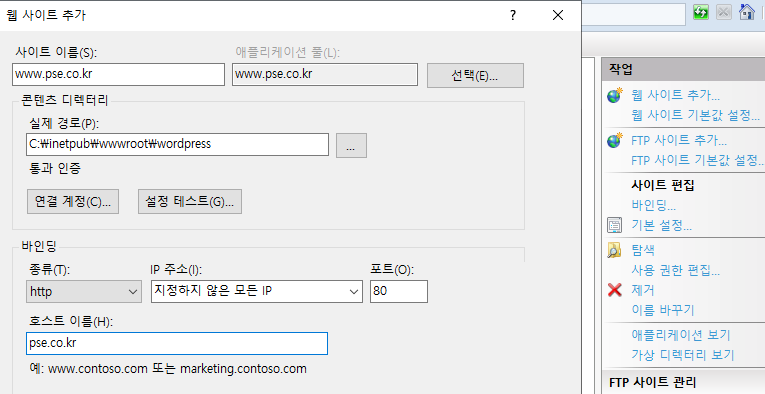
Task: Click the physical path input field
Action: coord(178,144)
